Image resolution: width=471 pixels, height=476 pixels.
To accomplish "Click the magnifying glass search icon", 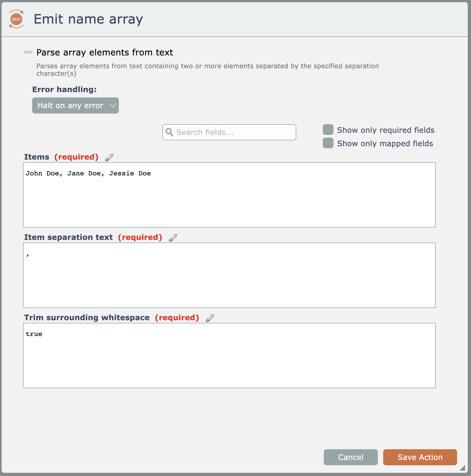I will 169,132.
